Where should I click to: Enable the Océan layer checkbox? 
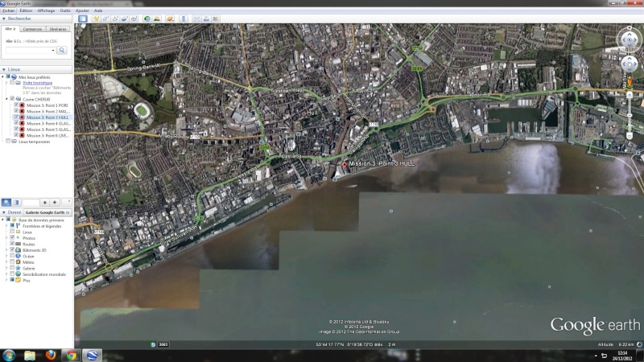coord(12,256)
